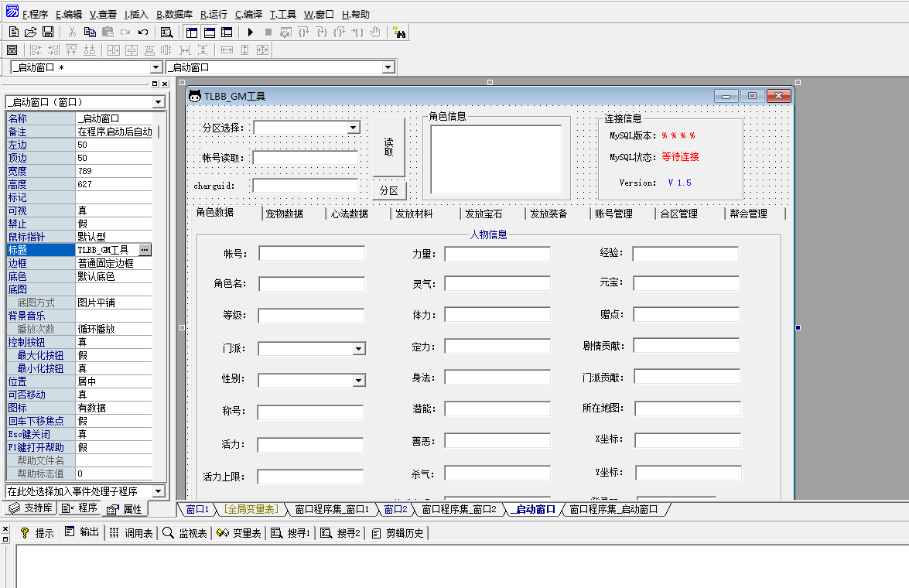Image resolution: width=909 pixels, height=588 pixels.
Task: Click the Copy icon in the toolbar
Action: pos(90,32)
